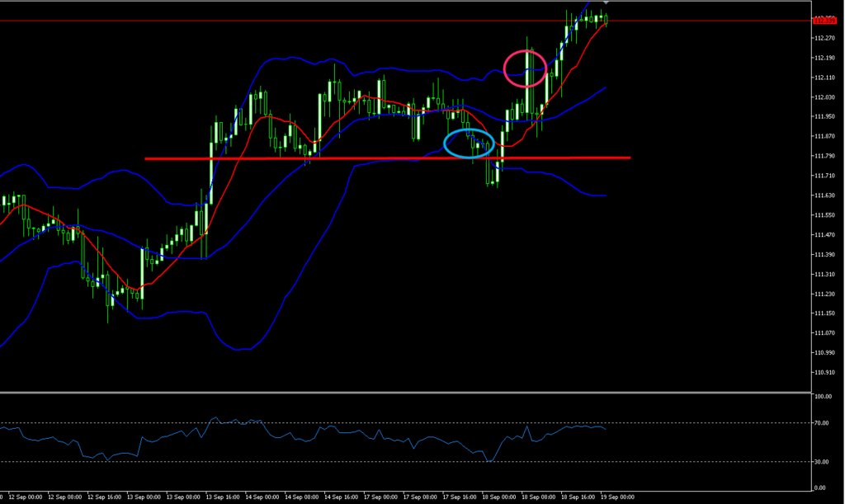Click the 19 Sep 00:00 time label
The width and height of the screenshot is (845, 504).
617,497
